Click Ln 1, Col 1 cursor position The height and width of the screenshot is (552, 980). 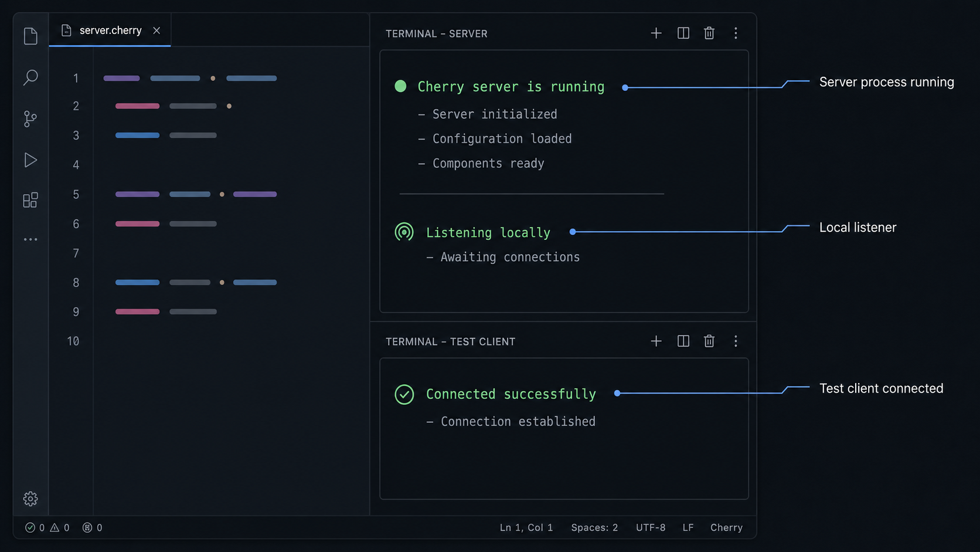click(x=526, y=527)
